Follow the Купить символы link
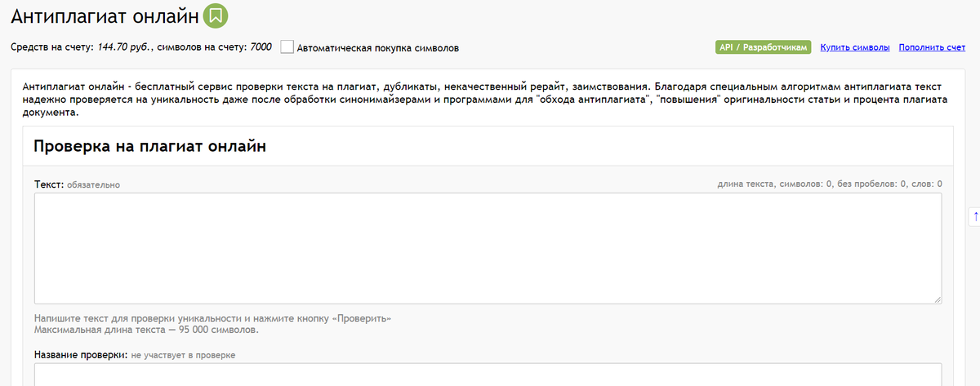 [855, 47]
